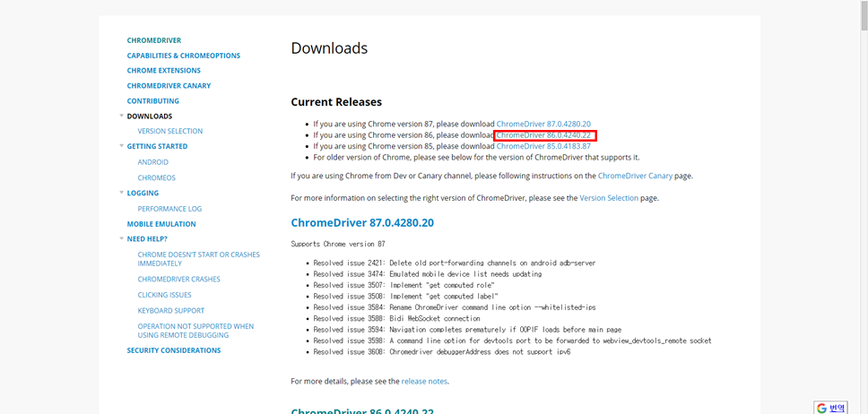Open Operation Not Supported remote debugging page
The image size is (868, 414).
196,331
